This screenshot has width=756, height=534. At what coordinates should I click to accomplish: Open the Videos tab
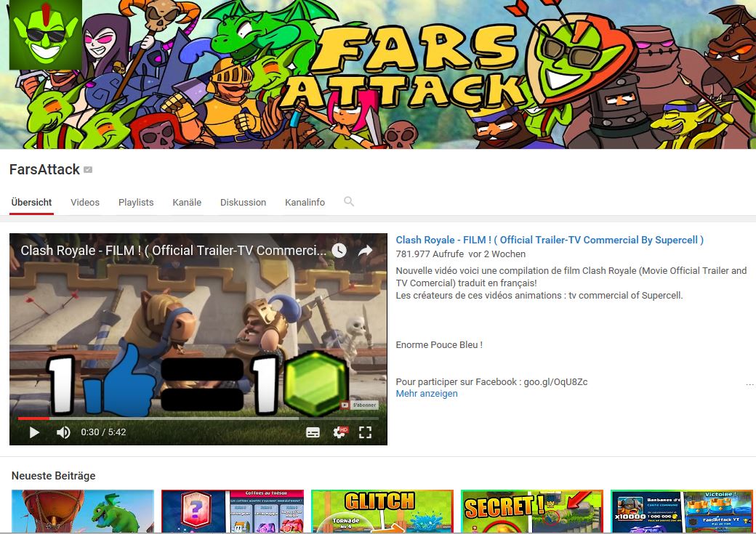(x=85, y=203)
